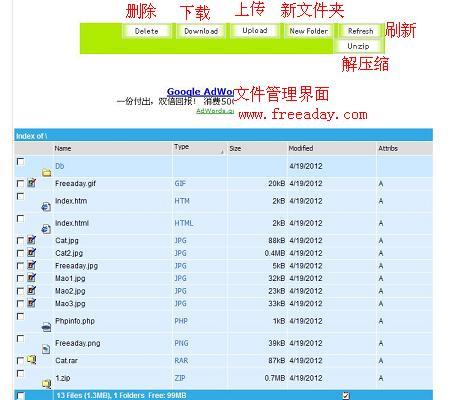Sort the file list by Type column

point(182,147)
